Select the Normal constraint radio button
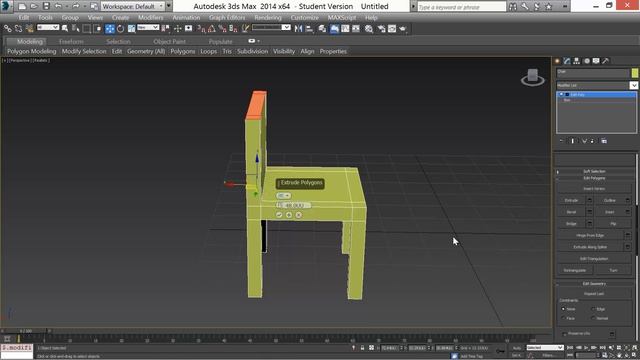Image resolution: width=640 pixels, height=360 pixels. click(x=593, y=318)
